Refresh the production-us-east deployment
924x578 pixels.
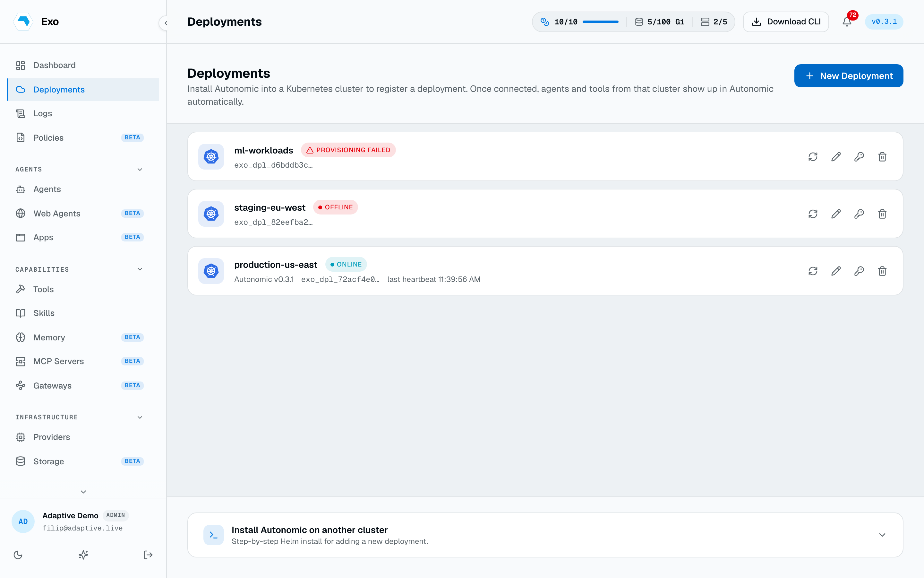pos(813,271)
